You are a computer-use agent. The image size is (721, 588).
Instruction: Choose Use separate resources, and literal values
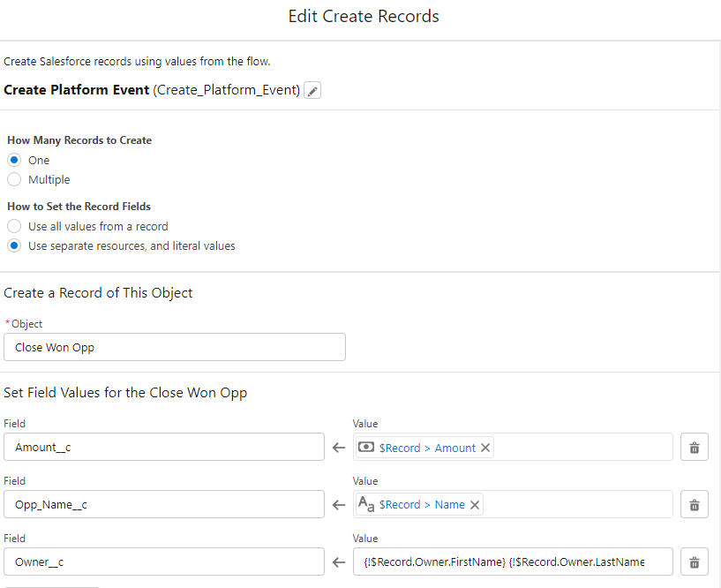click(14, 246)
